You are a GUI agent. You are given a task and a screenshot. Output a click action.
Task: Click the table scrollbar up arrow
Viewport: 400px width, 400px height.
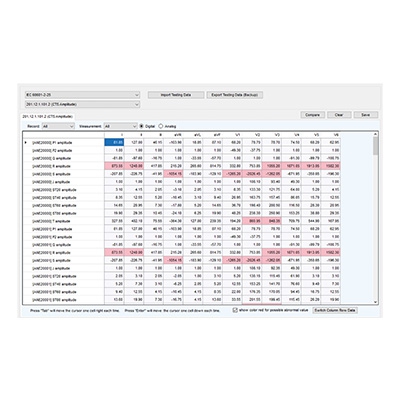pyautogui.click(x=375, y=134)
